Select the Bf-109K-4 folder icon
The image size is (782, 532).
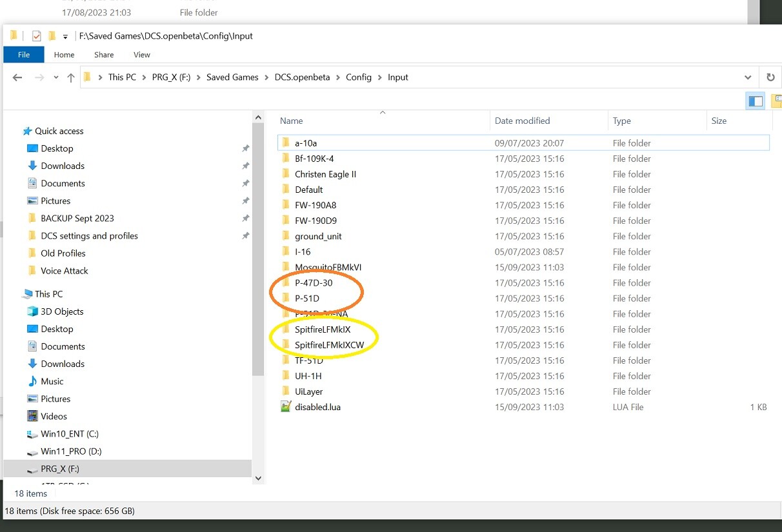click(x=286, y=158)
